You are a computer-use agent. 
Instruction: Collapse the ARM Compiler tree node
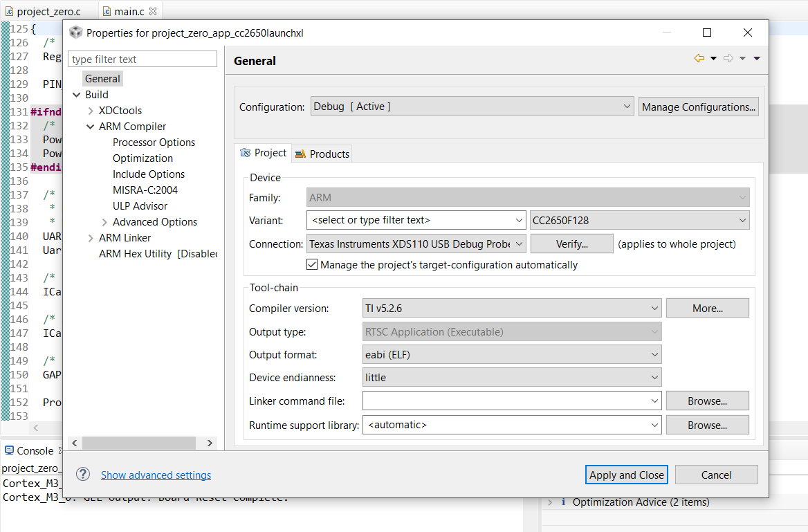(90, 127)
